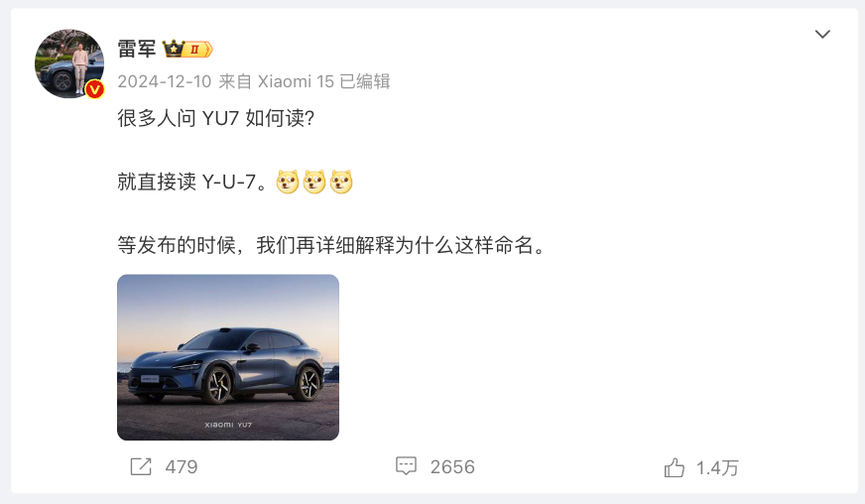
Task: Open the 雷军 username link
Action: pos(137,49)
